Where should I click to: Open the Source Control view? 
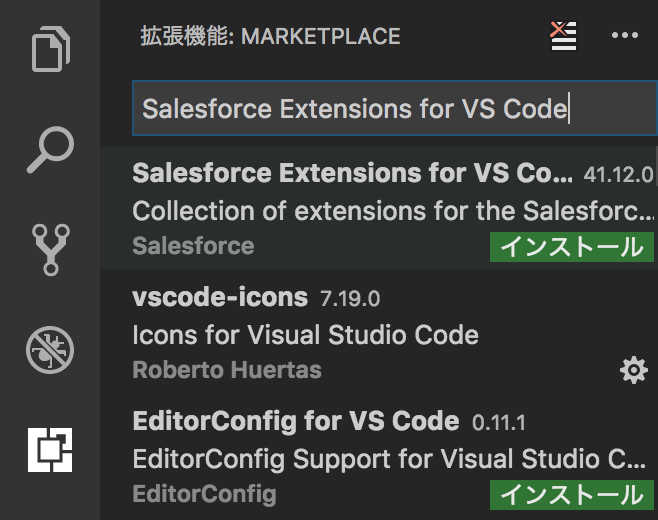coord(50,250)
